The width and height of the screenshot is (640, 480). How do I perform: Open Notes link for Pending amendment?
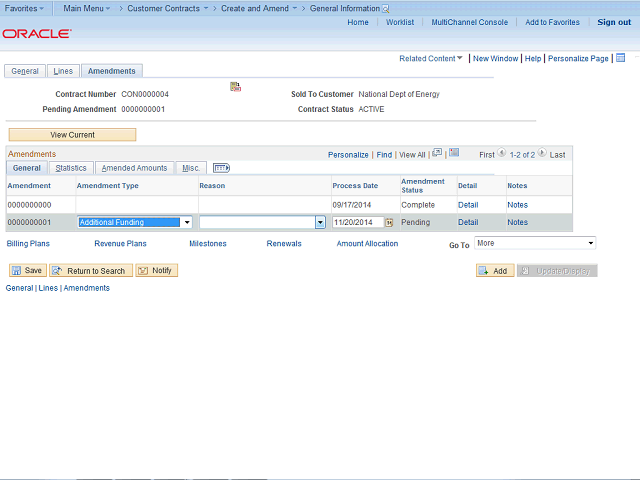pos(518,222)
